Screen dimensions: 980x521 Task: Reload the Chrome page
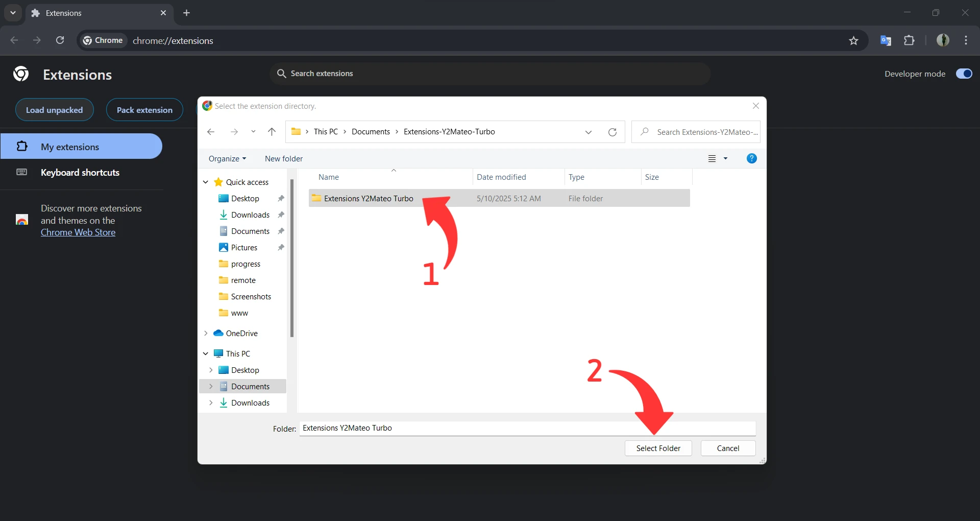coord(60,40)
